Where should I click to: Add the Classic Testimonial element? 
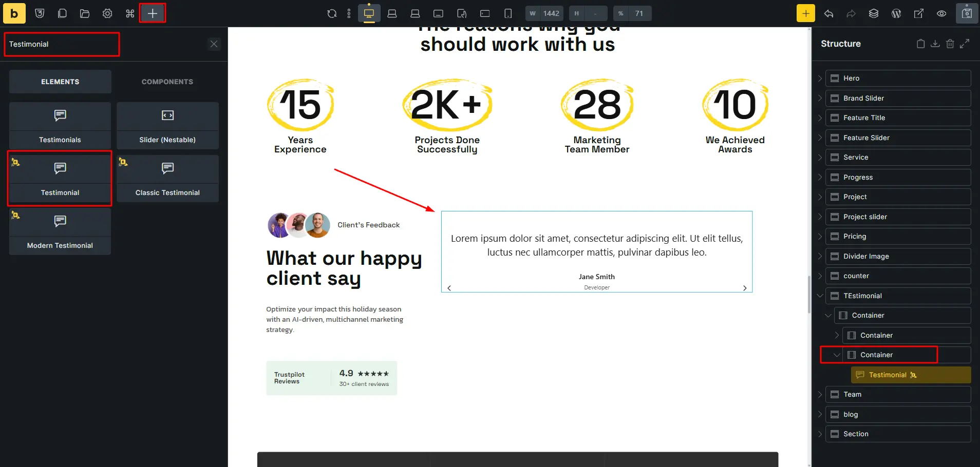click(167, 179)
